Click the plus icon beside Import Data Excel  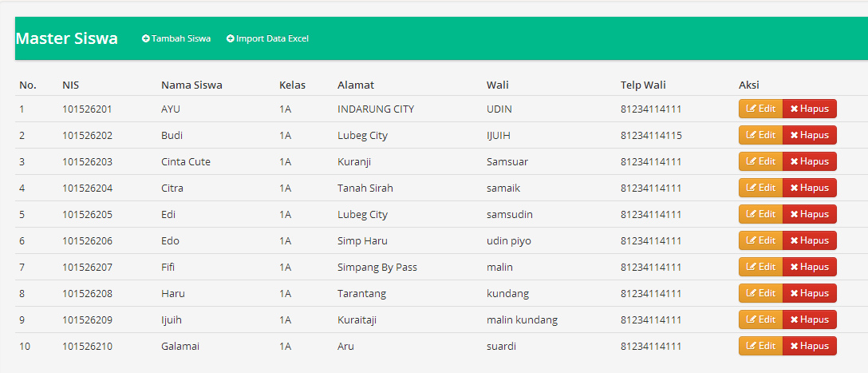click(231, 38)
